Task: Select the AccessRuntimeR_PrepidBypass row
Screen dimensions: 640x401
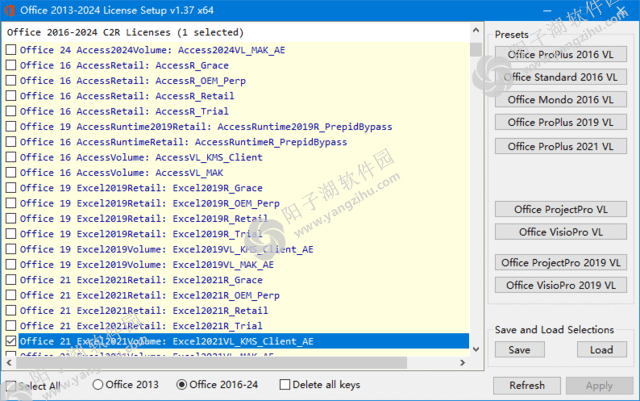Action: [x=183, y=142]
